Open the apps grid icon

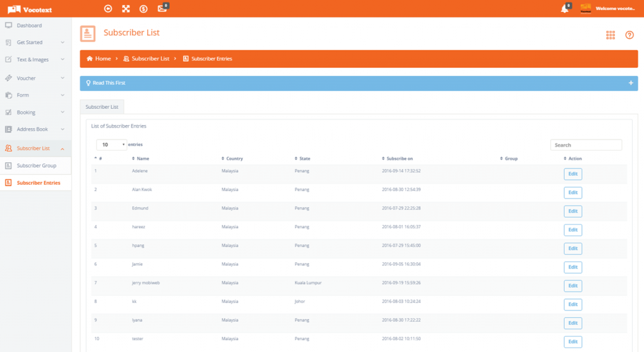coord(610,35)
